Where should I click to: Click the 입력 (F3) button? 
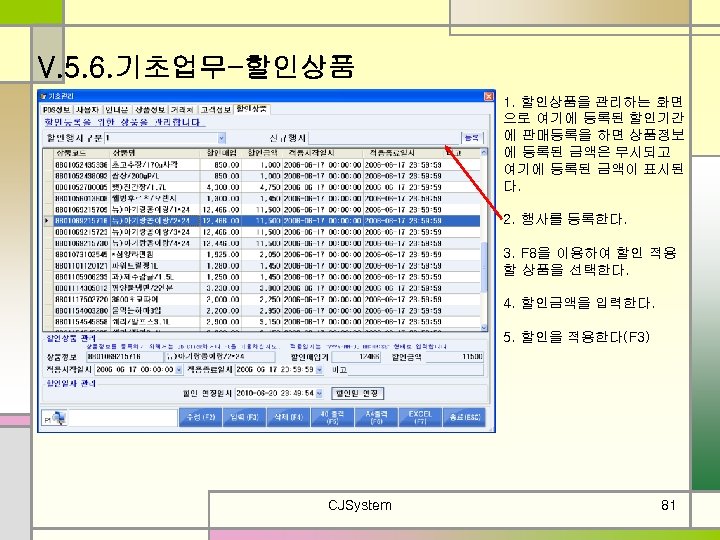pos(244,417)
